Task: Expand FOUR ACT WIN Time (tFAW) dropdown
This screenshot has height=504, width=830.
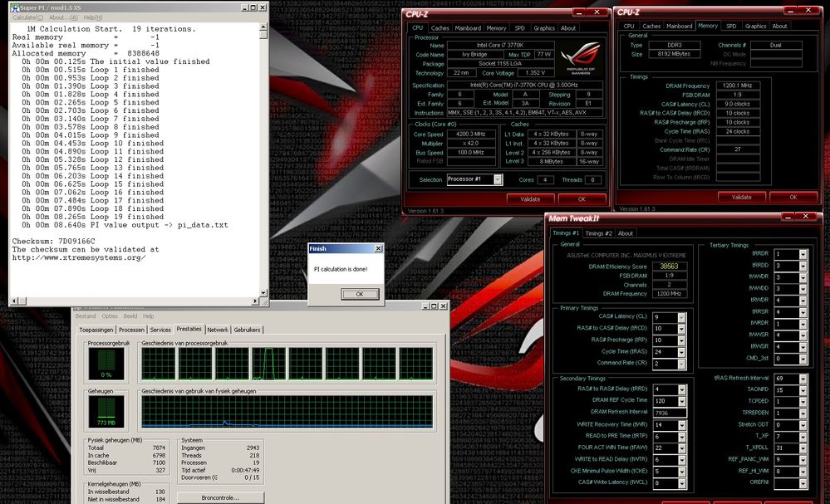Action: [682, 448]
